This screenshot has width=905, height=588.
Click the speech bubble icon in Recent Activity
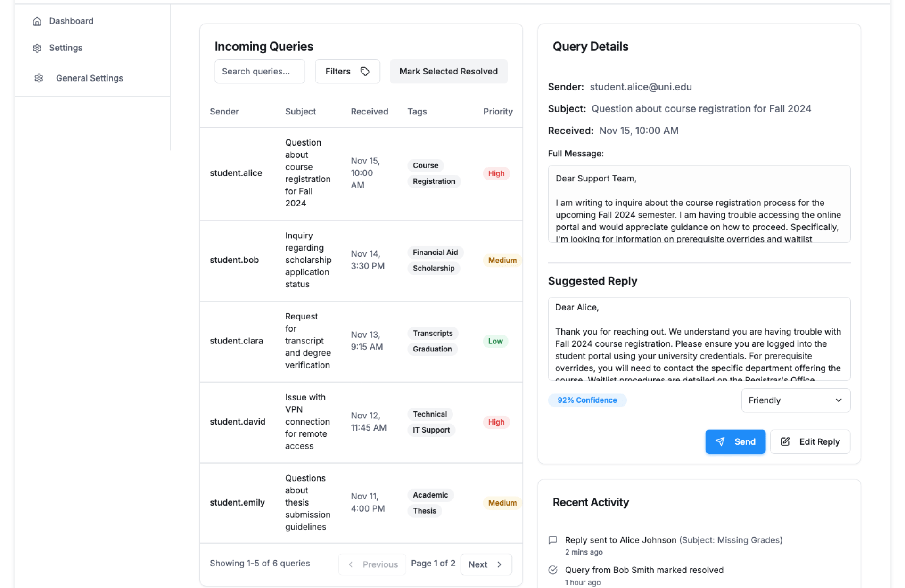pyautogui.click(x=553, y=540)
